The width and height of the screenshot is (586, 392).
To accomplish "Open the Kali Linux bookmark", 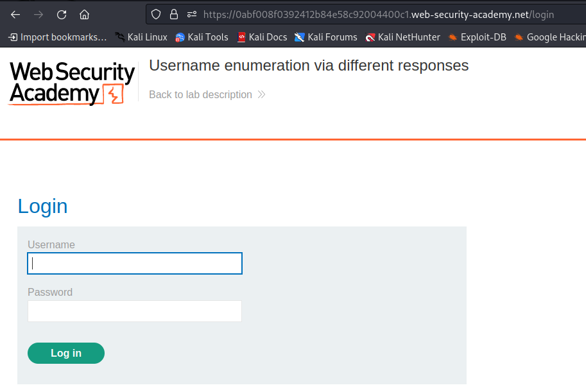I will (141, 37).
